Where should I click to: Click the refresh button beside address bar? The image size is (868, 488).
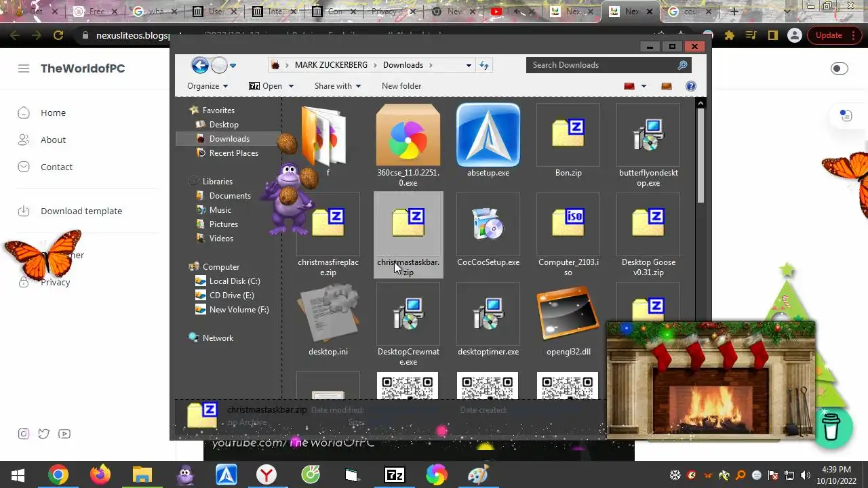(x=484, y=65)
